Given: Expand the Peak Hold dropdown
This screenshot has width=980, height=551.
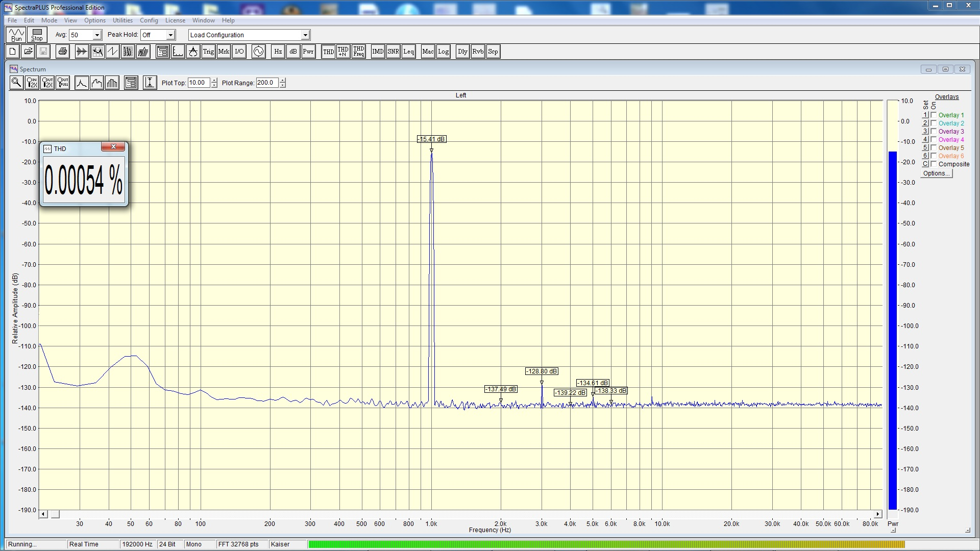Looking at the screenshot, I should 170,35.
